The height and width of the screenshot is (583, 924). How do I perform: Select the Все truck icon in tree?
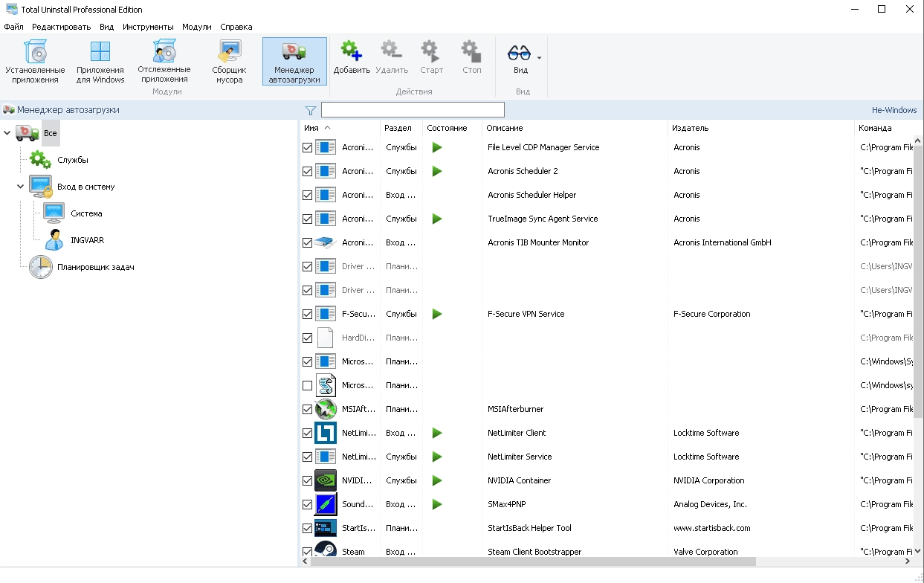(28, 133)
